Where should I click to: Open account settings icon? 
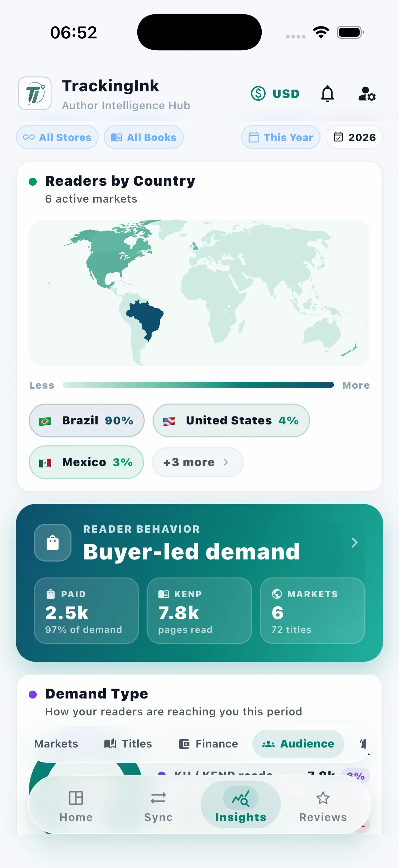click(367, 94)
